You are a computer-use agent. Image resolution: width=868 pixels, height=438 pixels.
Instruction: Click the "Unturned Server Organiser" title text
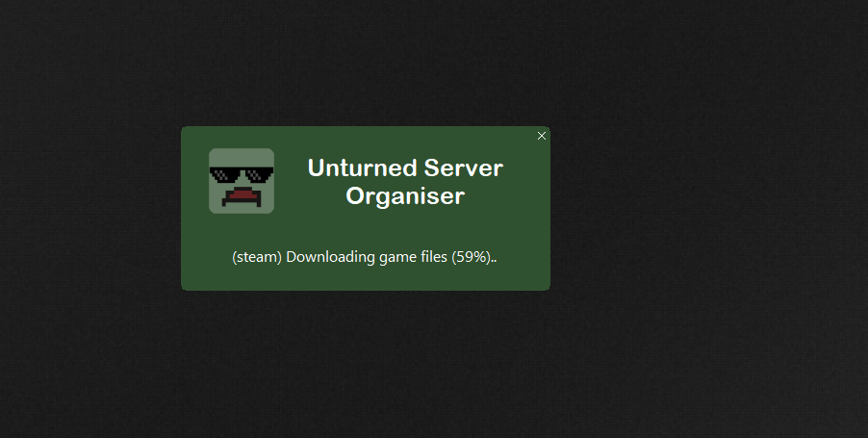click(405, 182)
